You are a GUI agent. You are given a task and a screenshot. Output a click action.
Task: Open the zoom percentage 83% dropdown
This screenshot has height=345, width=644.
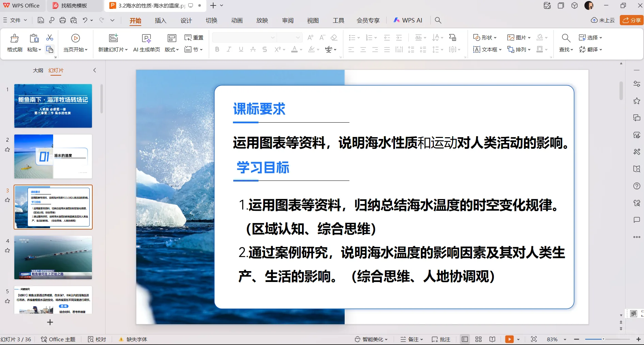pos(565,339)
